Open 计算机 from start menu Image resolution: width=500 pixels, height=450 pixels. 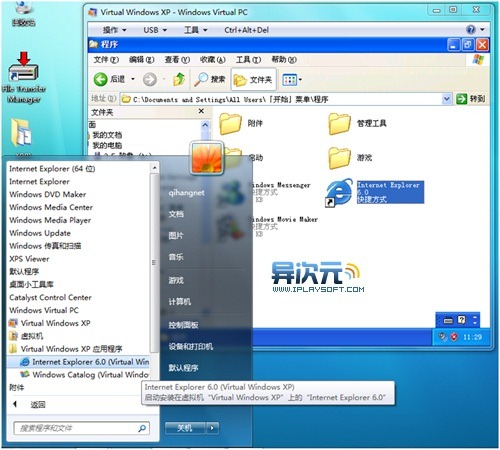(x=180, y=302)
